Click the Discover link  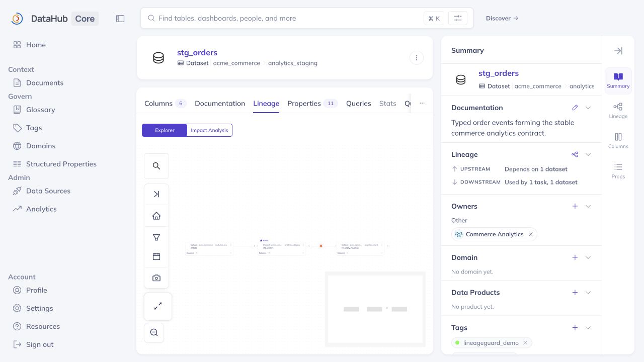pos(502,18)
